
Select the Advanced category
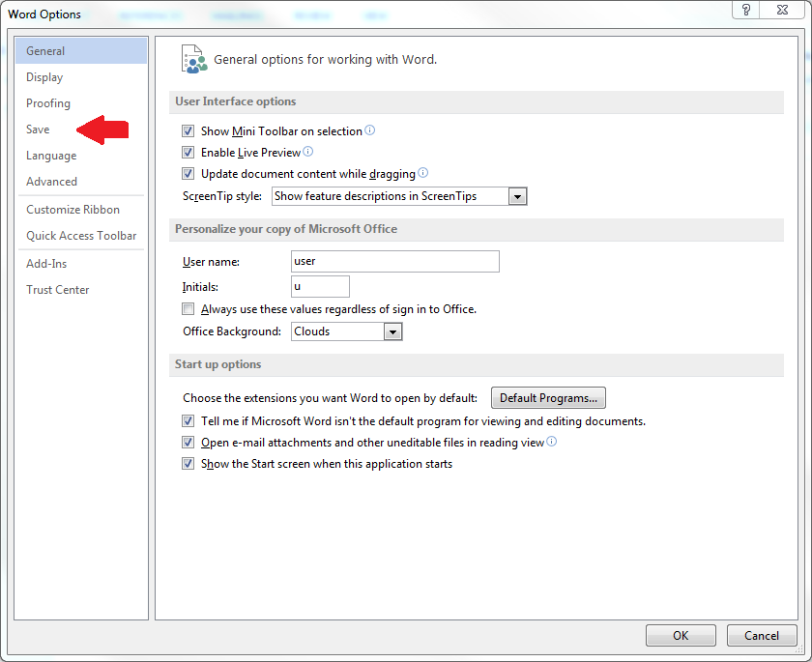pyautogui.click(x=81, y=182)
